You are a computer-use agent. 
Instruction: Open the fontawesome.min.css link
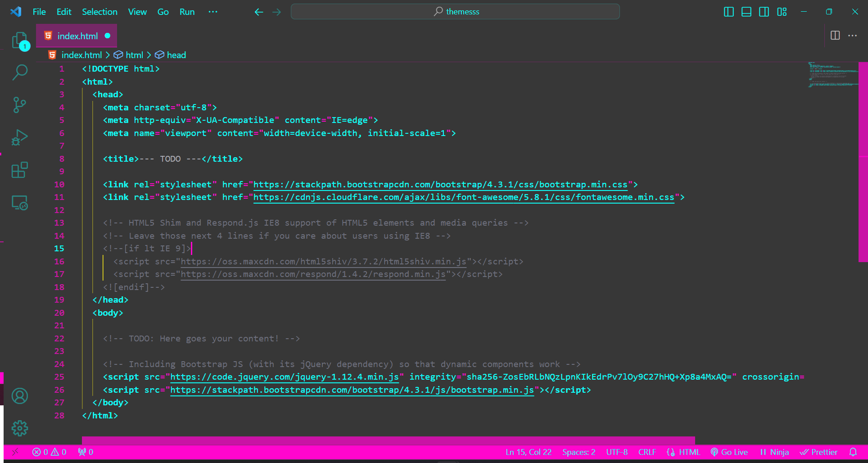click(x=464, y=197)
